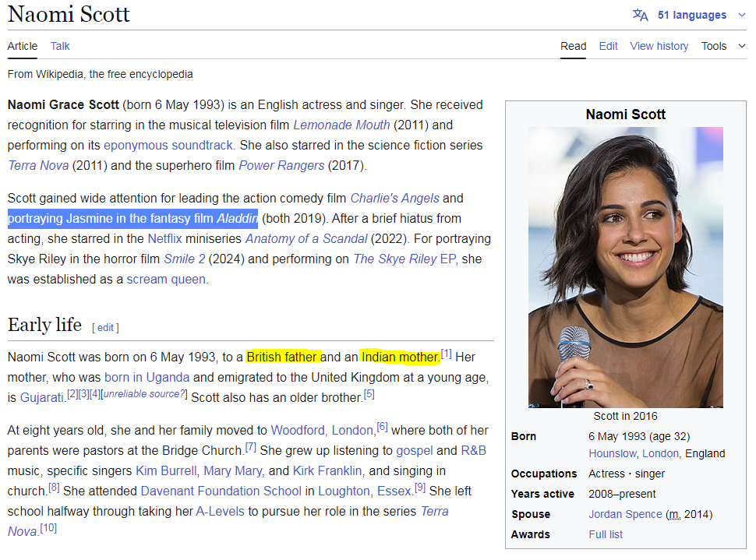
Task: Click highlighted text Indian mother
Action: (400, 357)
